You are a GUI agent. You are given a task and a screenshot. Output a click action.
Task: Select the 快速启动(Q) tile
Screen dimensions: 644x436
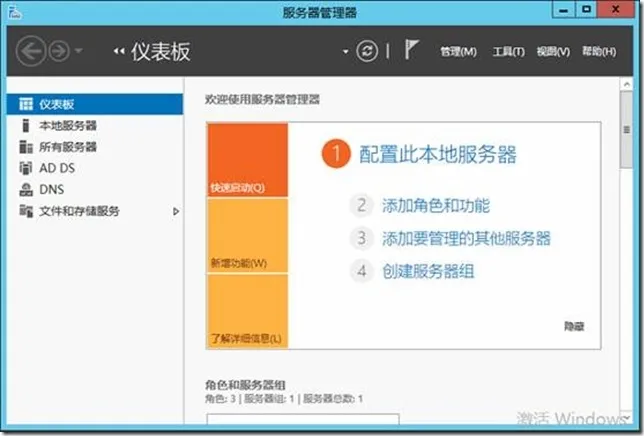tap(248, 160)
